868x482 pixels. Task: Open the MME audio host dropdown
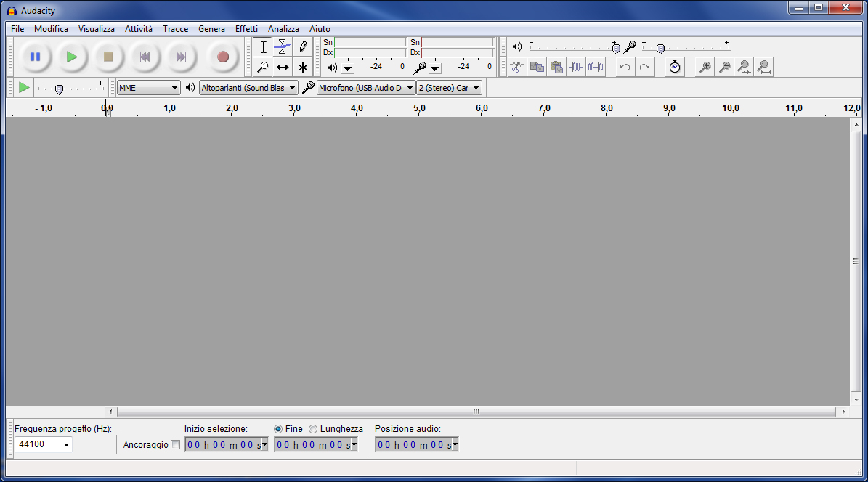tap(149, 88)
